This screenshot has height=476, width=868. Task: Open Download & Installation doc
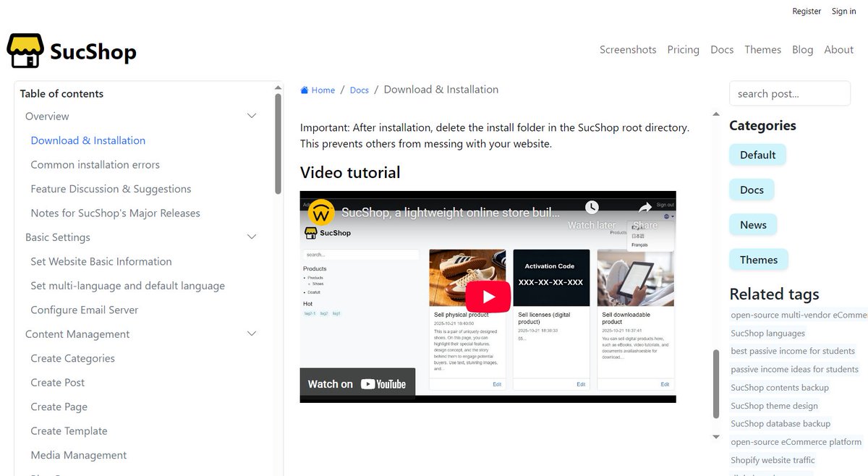pyautogui.click(x=88, y=140)
